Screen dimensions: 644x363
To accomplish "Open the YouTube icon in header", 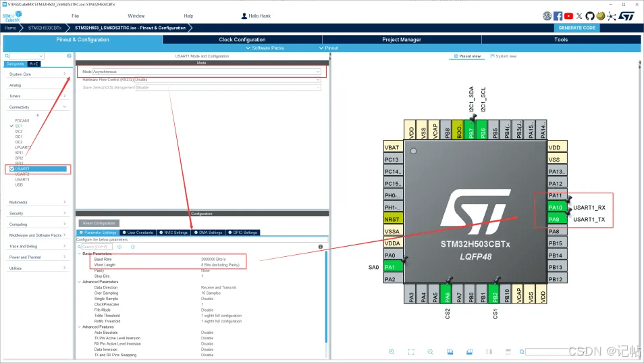I will click(x=568, y=16).
